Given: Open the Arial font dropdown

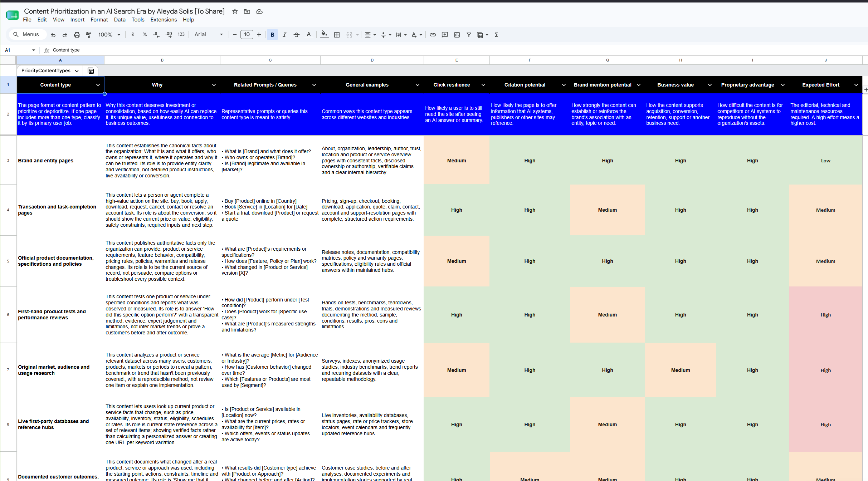Looking at the screenshot, I should point(209,35).
